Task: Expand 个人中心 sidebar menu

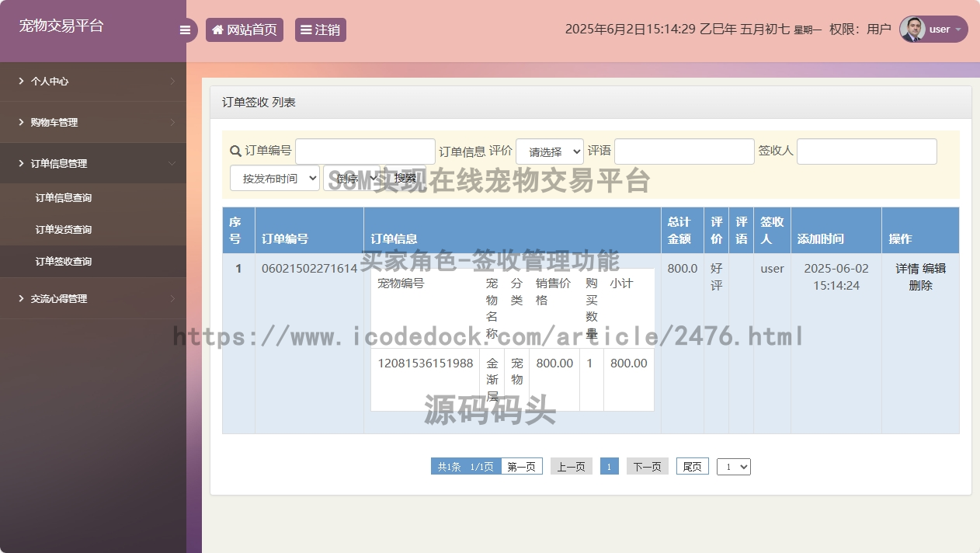Action: coord(93,81)
